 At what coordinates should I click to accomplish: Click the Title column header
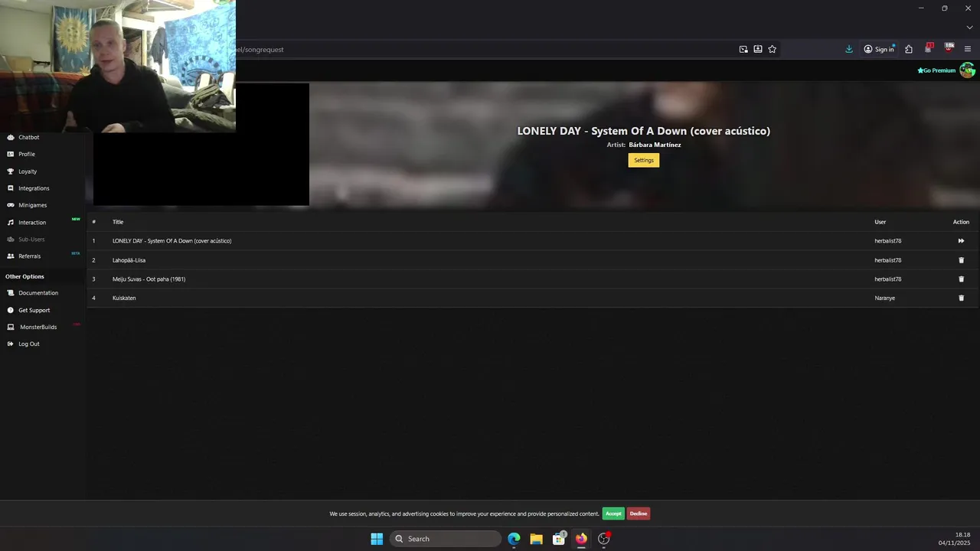tap(118, 222)
